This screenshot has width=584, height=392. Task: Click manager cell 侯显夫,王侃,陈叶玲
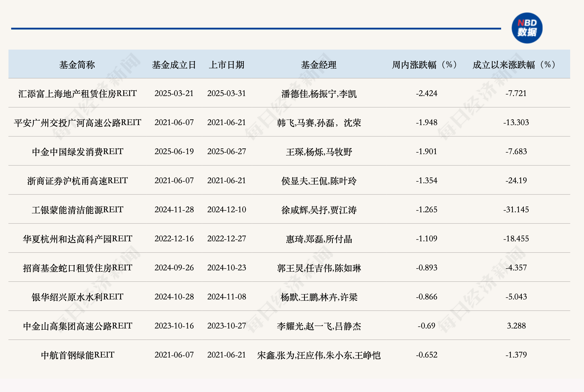[x=319, y=181]
